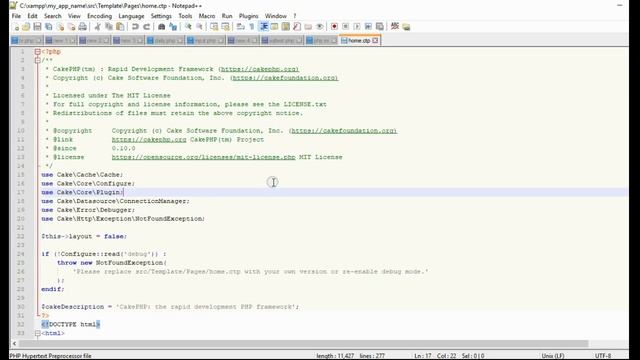
Task: Run macro multiple times icon
Action: (368, 27)
